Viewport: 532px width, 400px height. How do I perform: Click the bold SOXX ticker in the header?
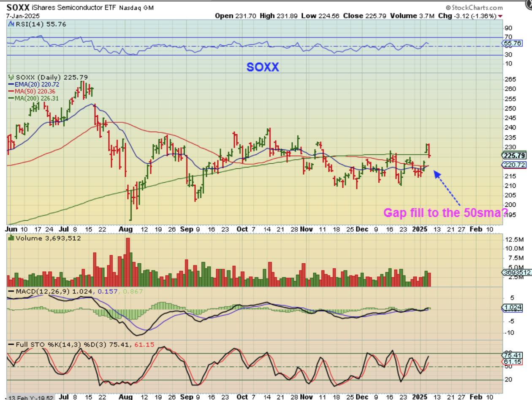pos(18,8)
